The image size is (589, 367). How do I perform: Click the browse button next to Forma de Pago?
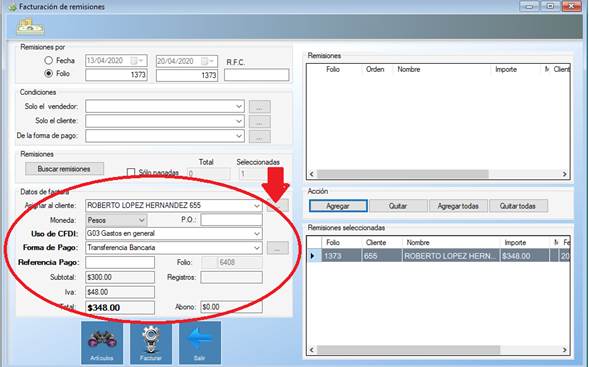tap(278, 248)
